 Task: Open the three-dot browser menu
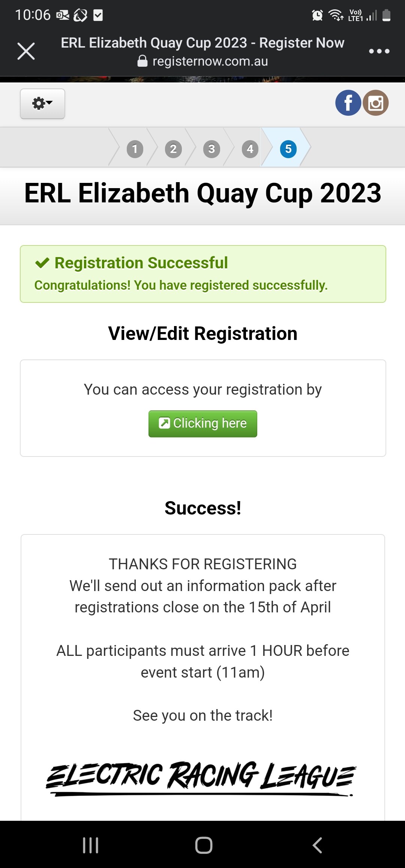point(379,51)
